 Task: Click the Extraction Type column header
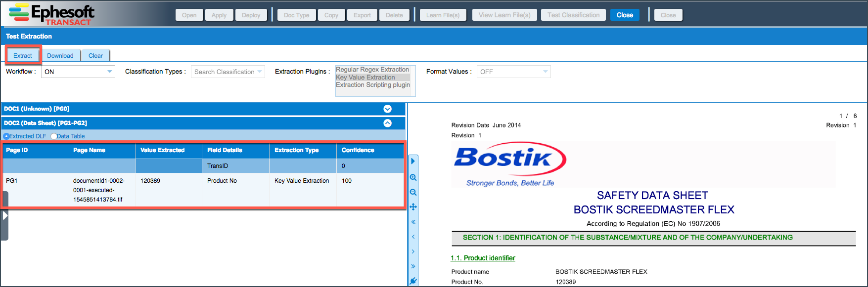[303, 151]
